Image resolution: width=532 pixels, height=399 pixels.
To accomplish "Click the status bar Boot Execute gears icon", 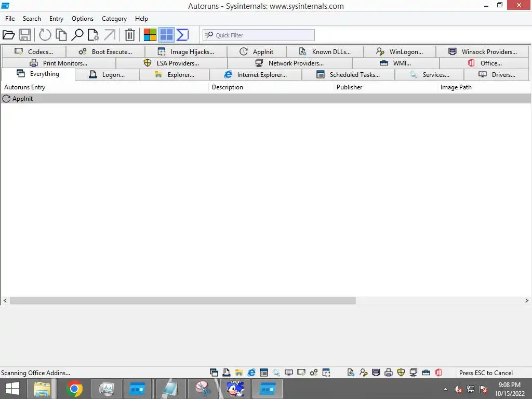I will [314, 373].
